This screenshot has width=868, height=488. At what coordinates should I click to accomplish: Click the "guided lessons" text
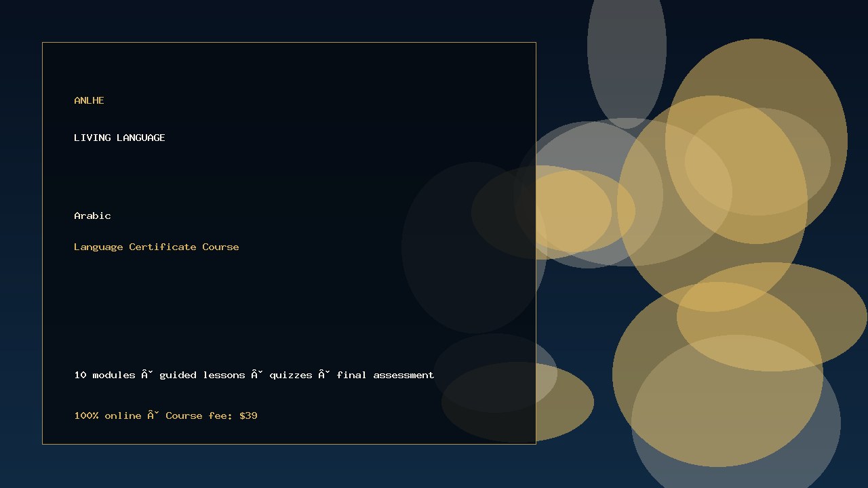(x=202, y=375)
